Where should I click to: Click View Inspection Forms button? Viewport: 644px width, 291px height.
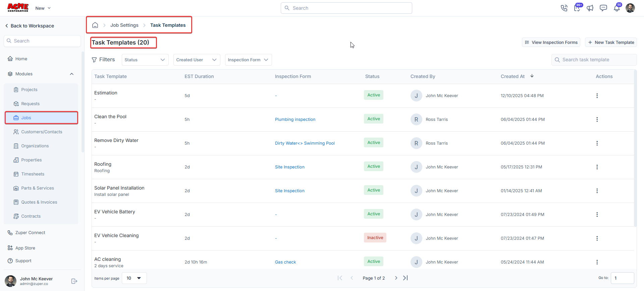click(x=551, y=43)
